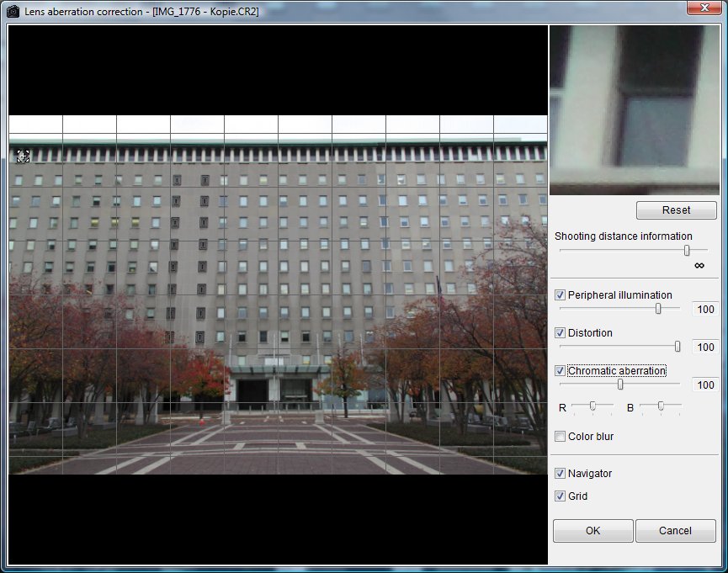The width and height of the screenshot is (728, 573).
Task: Uncheck the Chromatic aberration checkbox
Action: (561, 371)
